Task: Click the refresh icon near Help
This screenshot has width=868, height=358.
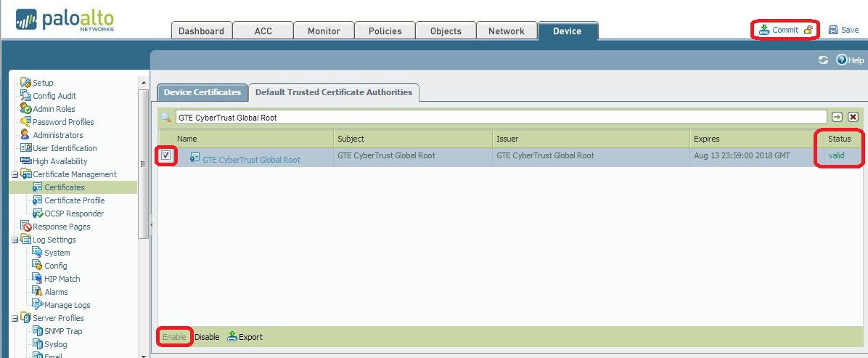Action: [823, 60]
